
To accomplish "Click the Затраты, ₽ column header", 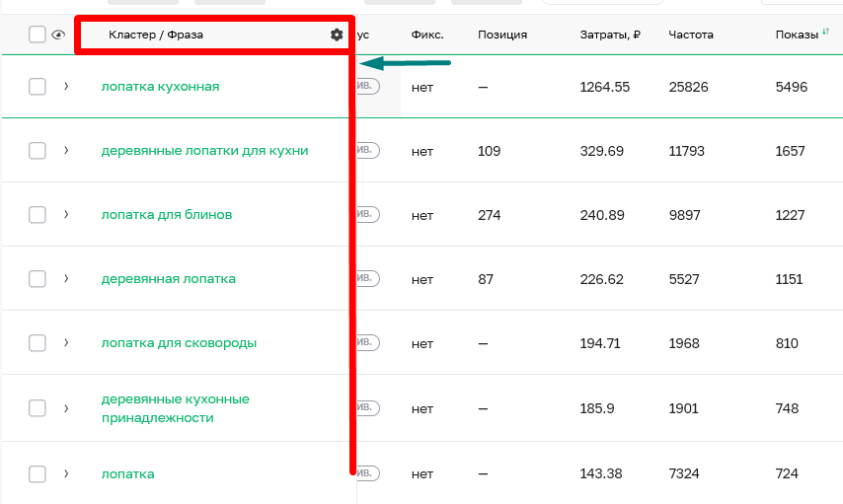I will (610, 35).
